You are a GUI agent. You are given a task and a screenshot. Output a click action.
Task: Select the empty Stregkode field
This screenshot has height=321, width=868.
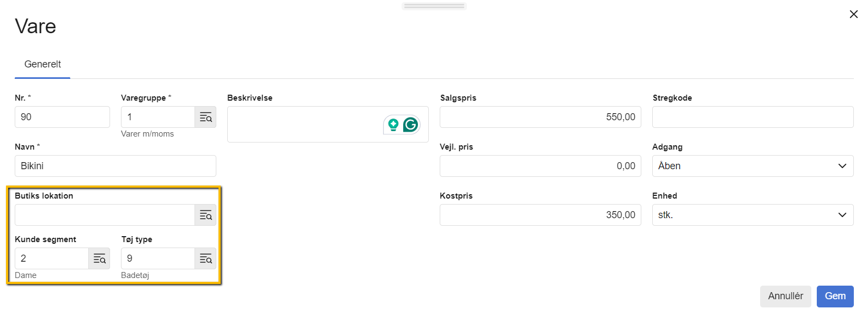click(x=753, y=117)
